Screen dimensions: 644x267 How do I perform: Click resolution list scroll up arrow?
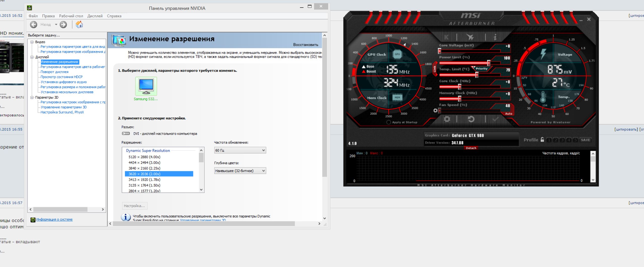pos(201,150)
